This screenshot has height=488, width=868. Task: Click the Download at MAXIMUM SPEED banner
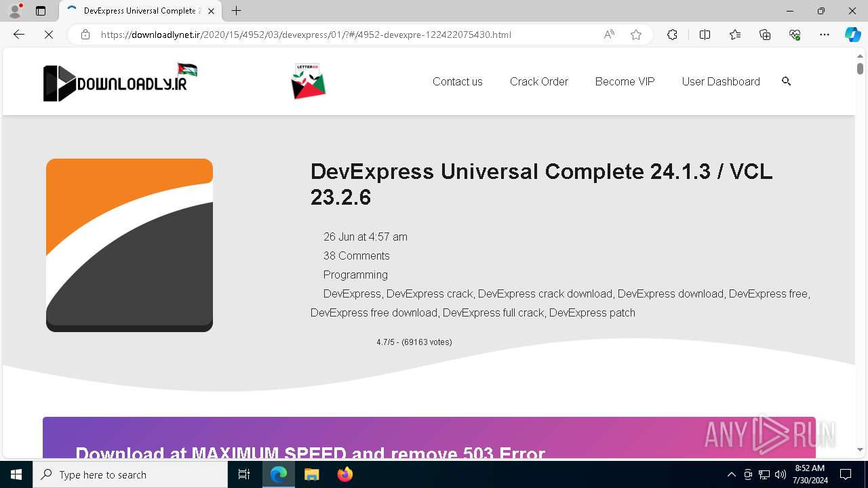click(x=429, y=439)
